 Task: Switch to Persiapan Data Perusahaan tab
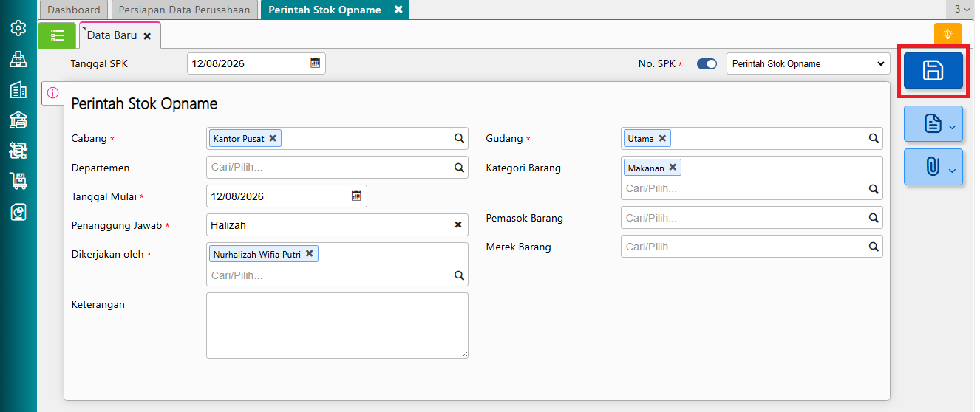pyautogui.click(x=185, y=10)
